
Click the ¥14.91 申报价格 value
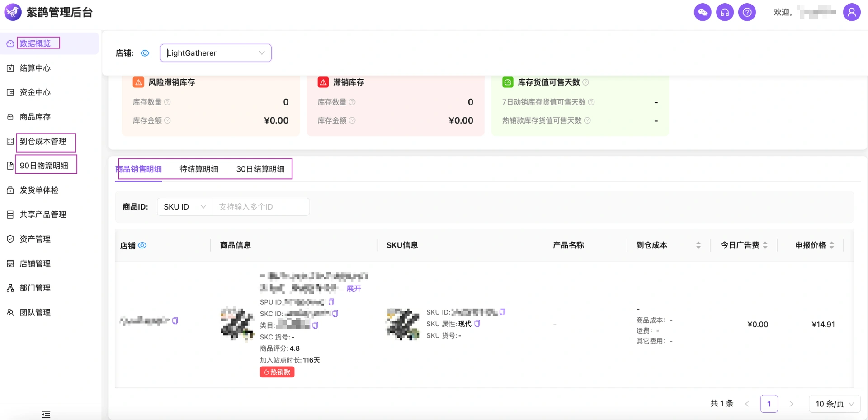point(823,324)
